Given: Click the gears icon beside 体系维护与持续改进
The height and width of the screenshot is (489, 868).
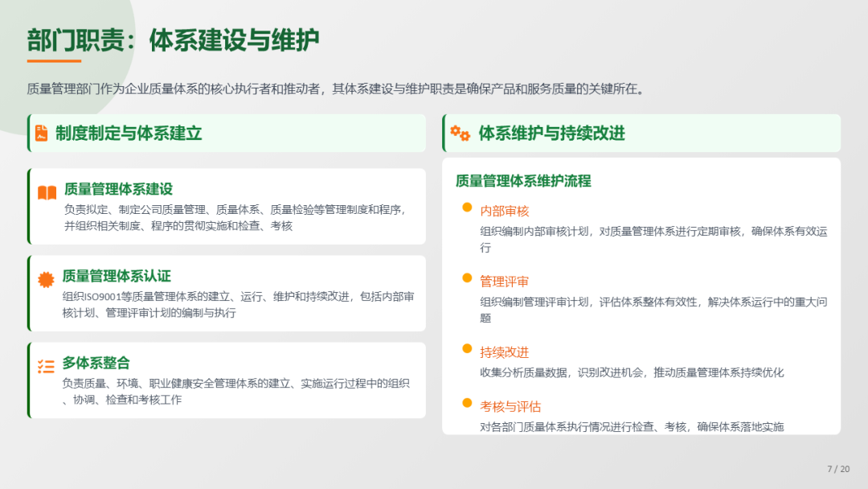Looking at the screenshot, I should tap(460, 134).
